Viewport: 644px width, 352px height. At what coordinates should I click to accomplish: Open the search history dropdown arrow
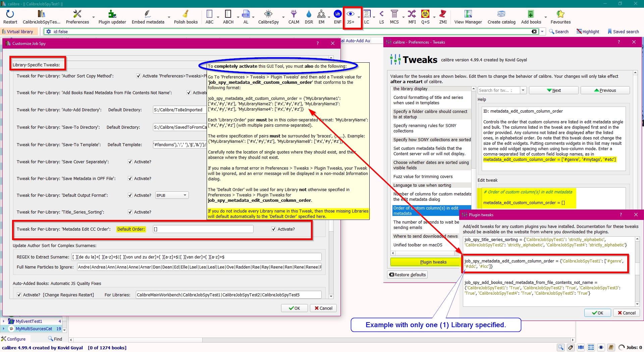pyautogui.click(x=542, y=32)
